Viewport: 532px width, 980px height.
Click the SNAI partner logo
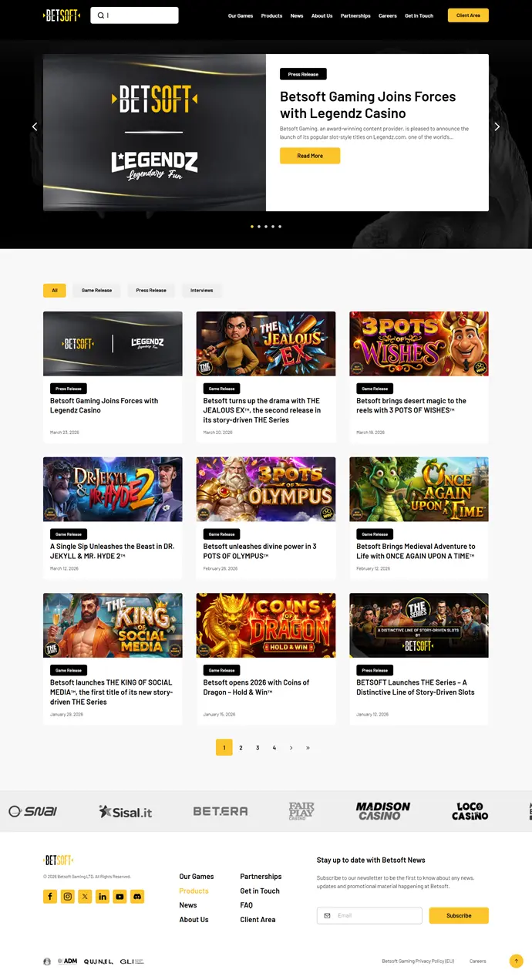(x=33, y=811)
